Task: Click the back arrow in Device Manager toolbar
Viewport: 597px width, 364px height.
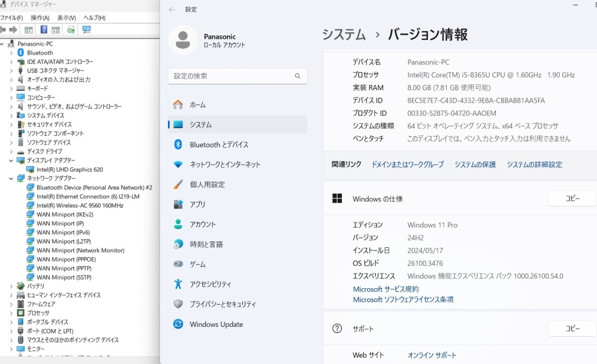Action: pyautogui.click(x=3, y=30)
